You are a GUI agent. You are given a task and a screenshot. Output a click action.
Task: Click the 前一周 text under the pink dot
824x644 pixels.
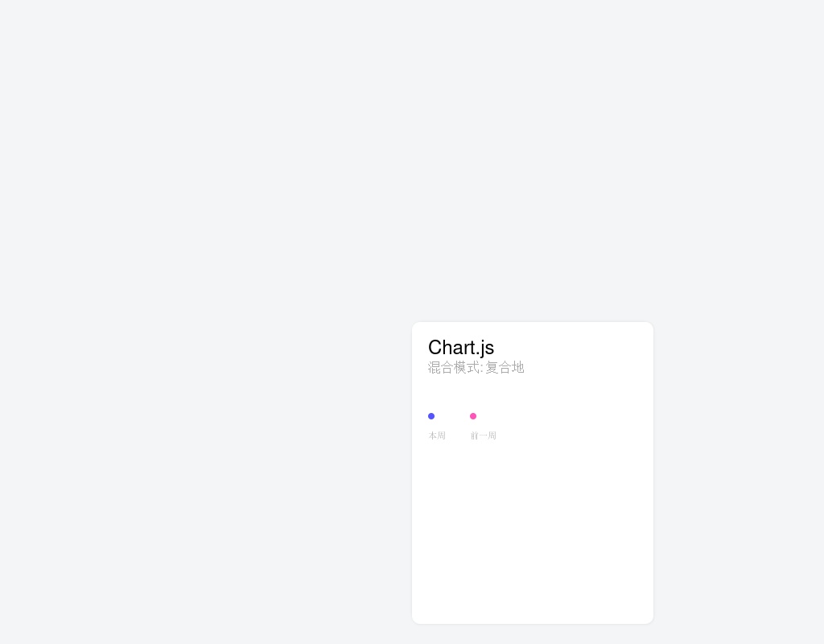(x=484, y=436)
